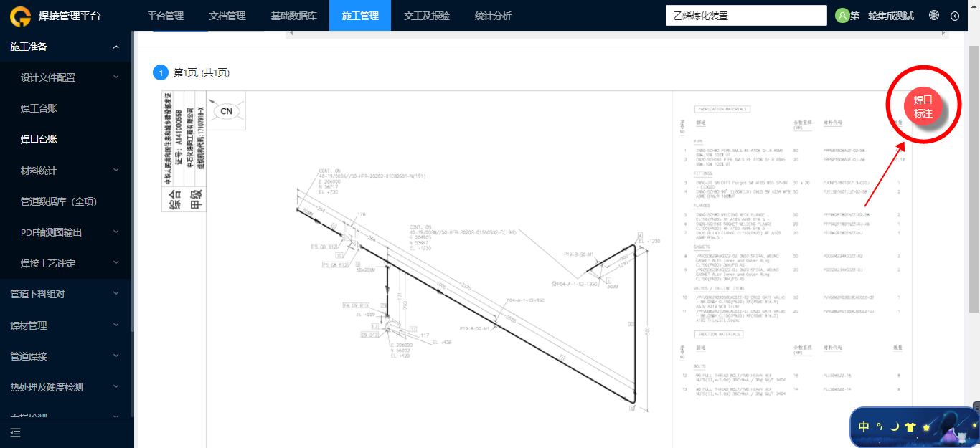Open the 第一轮集成测试 user menu

tap(882, 16)
